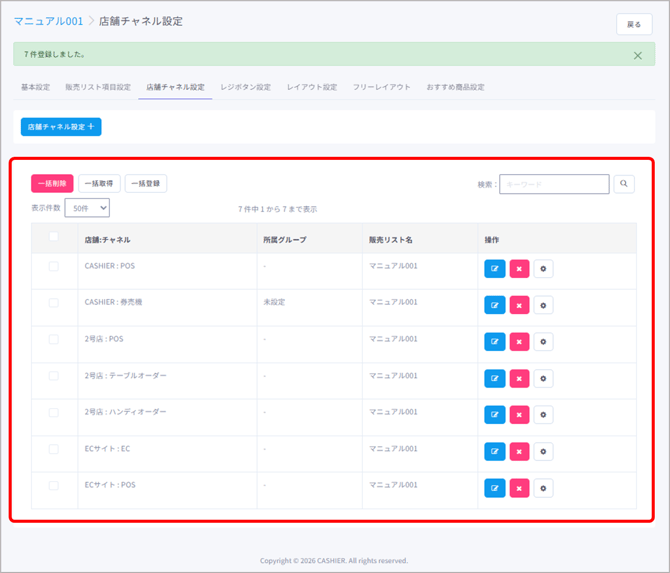Check the CASHIER : POS row checkbox
This screenshot has width=670, height=573.
pos(54,266)
